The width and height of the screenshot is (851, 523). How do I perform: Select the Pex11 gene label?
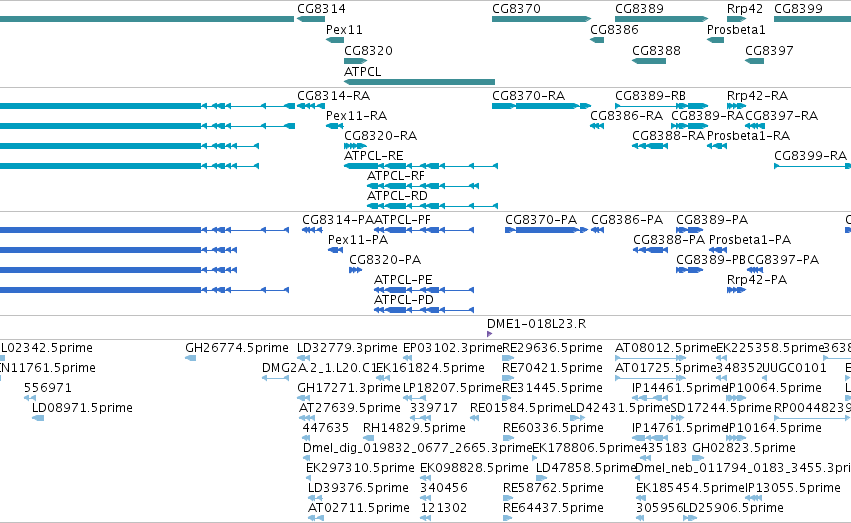[x=344, y=30]
